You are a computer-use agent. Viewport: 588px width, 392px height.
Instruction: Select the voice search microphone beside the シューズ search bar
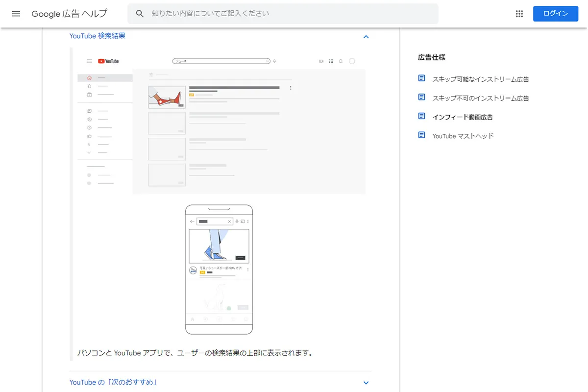click(274, 61)
